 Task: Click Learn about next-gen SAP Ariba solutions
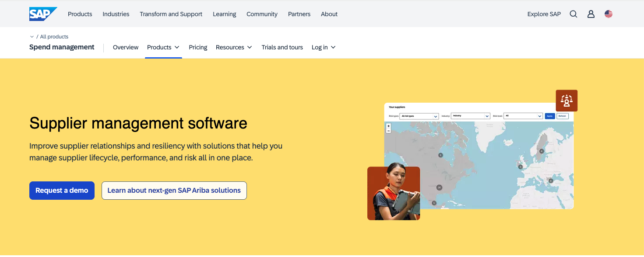point(174,191)
